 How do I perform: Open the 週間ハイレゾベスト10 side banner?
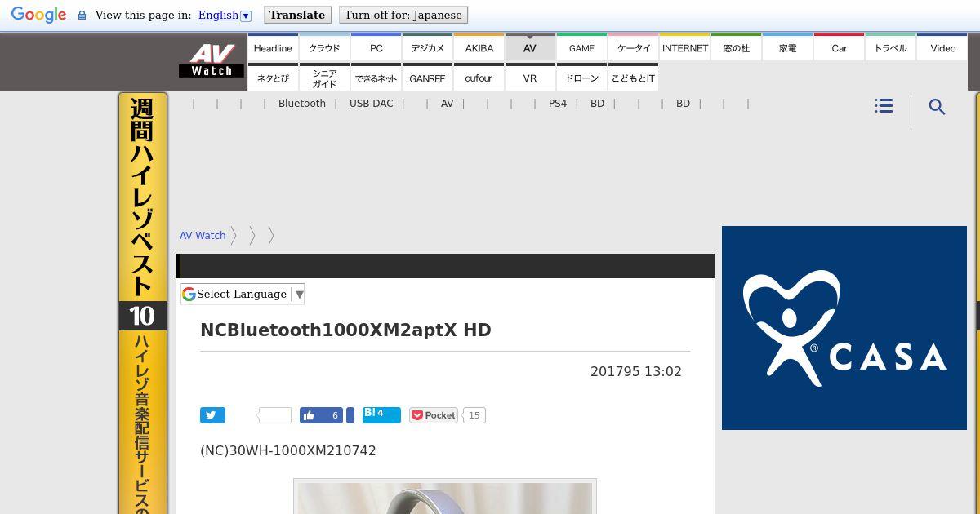[143, 303]
